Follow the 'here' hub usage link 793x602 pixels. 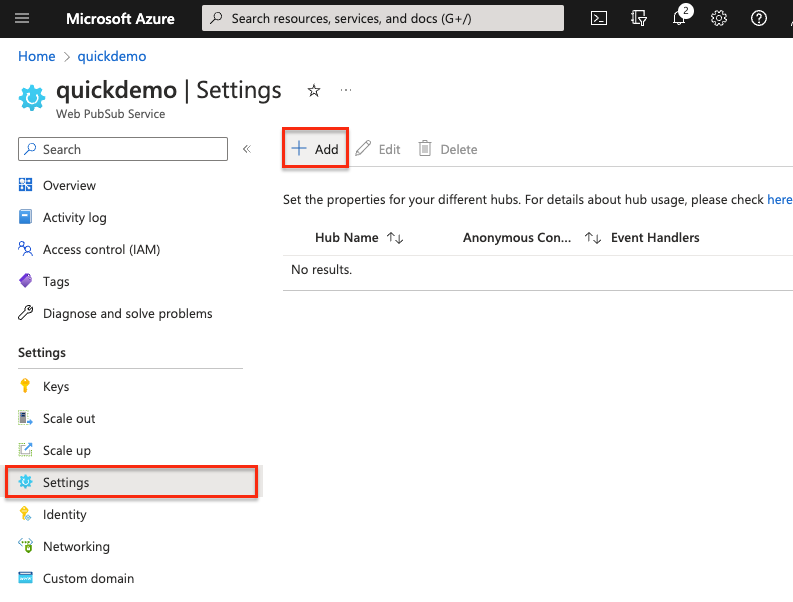tap(779, 200)
